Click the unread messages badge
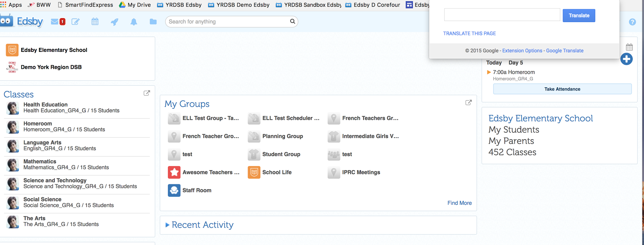The width and height of the screenshot is (644, 245). (62, 22)
